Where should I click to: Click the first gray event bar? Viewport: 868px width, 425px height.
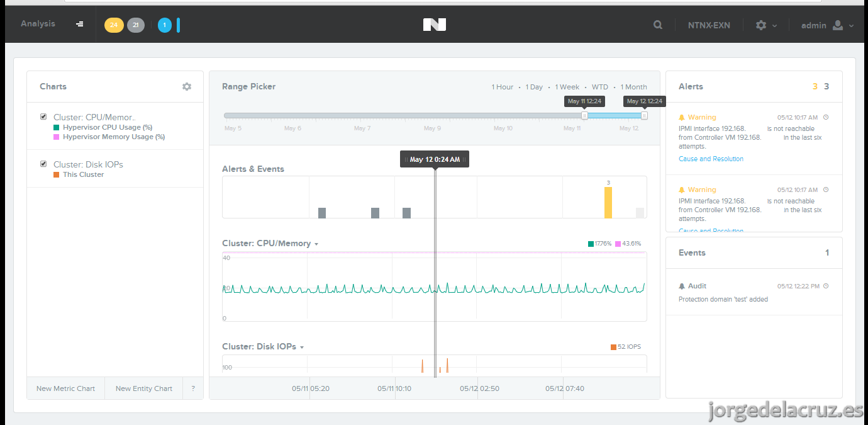pyautogui.click(x=322, y=213)
